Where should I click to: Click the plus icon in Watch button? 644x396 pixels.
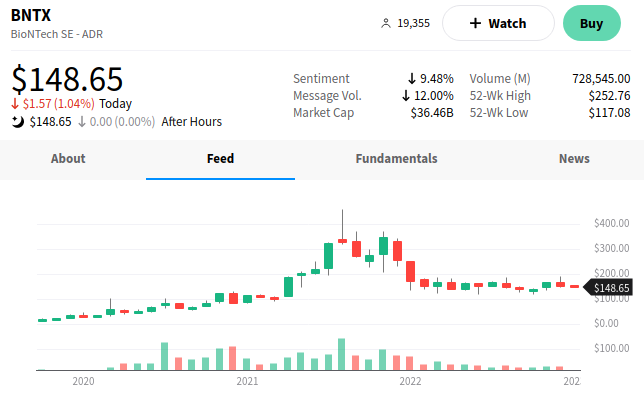click(x=475, y=23)
